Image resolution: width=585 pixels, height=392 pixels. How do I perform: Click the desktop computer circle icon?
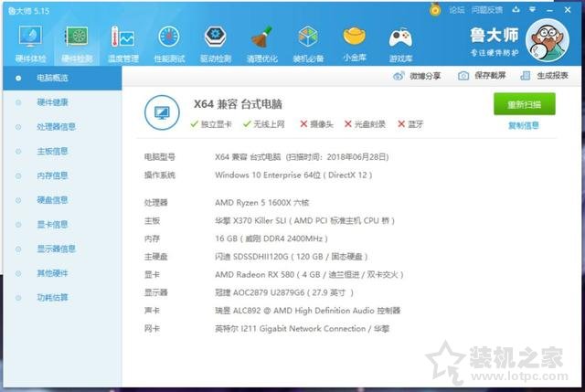[162, 112]
